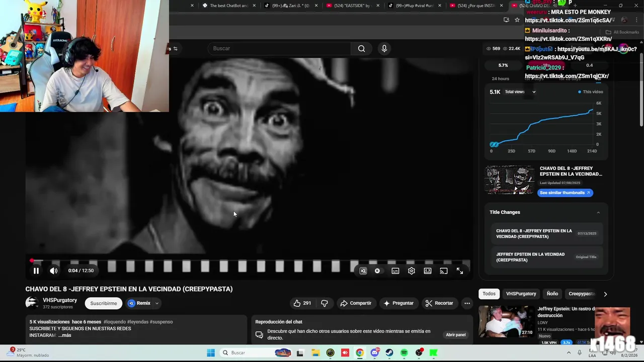
Task: Open chat replay with Abrir panel
Action: click(456, 335)
